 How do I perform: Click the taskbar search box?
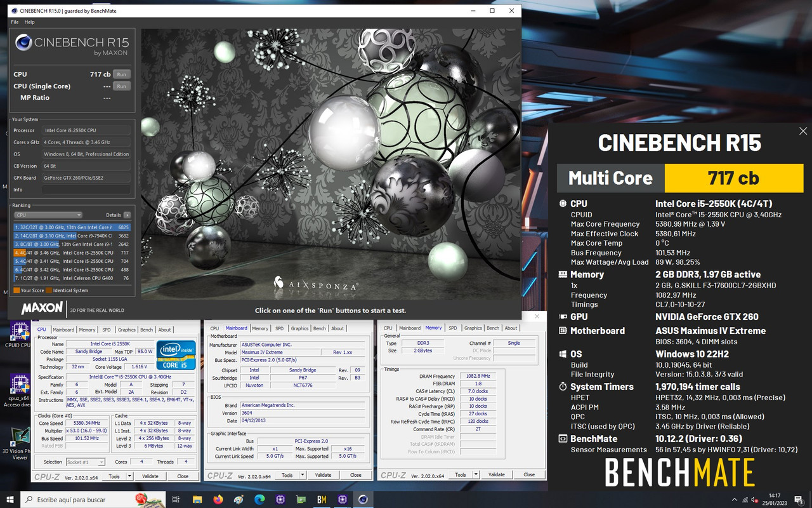pos(93,499)
